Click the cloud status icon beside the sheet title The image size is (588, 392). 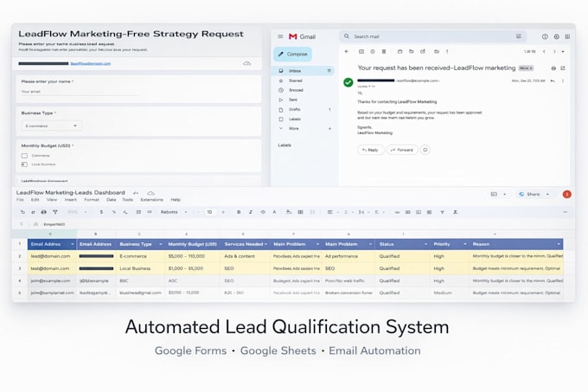150,193
